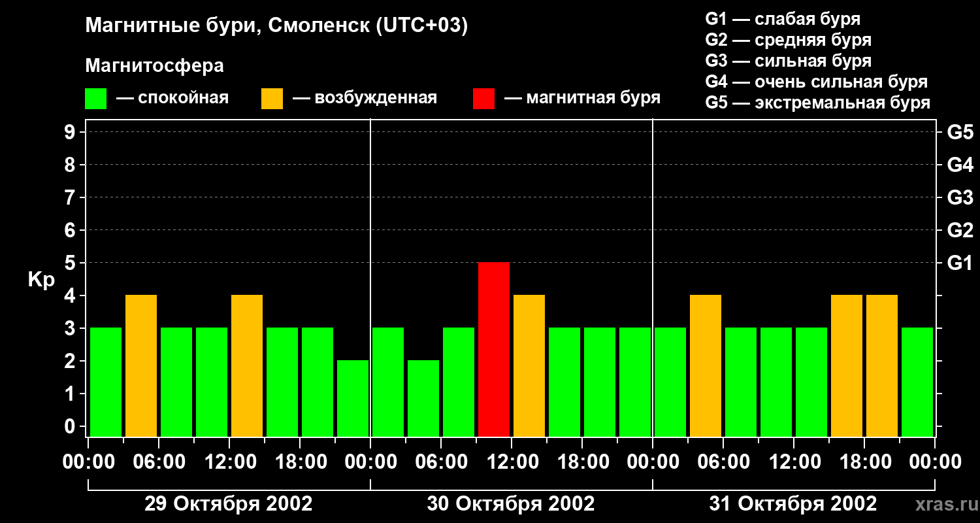Click the '29 Октября 2002' date label
This screenshot has width=980, height=523.
(228, 504)
